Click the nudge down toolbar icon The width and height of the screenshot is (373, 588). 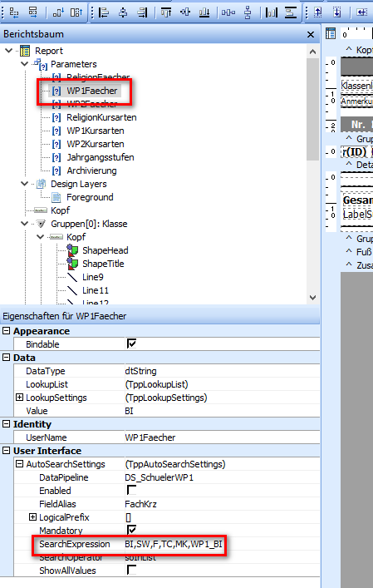point(337,12)
